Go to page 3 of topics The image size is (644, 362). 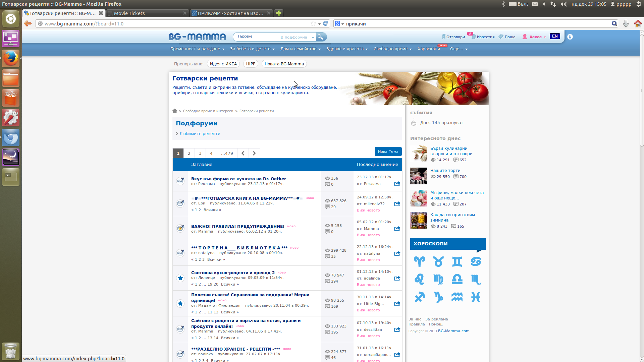point(200,153)
